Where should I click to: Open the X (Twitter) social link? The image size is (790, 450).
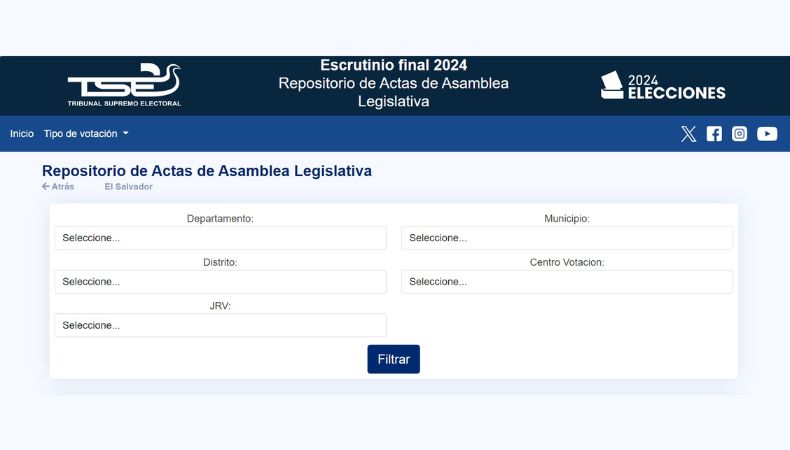coord(688,134)
